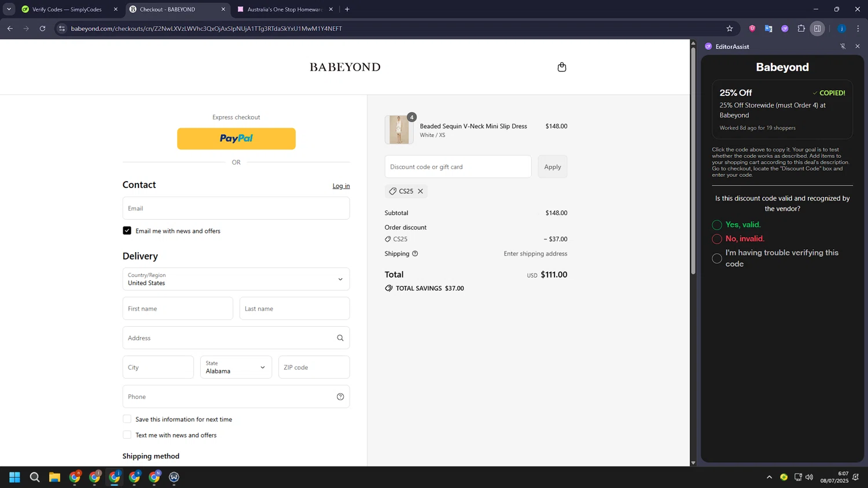Image resolution: width=868 pixels, height=488 pixels.
Task: Open the tab search dropdown arrow
Action: coord(9,9)
